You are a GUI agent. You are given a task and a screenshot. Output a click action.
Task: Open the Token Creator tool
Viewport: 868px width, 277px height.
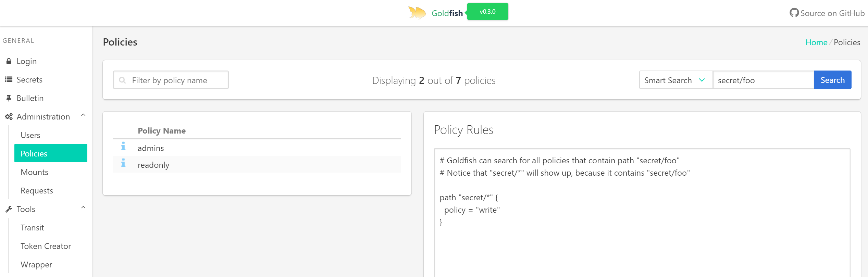(46, 246)
